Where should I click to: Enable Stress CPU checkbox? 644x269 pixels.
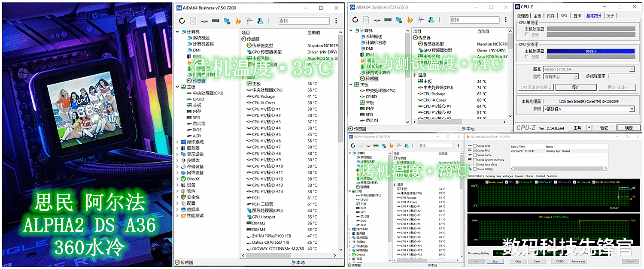click(x=475, y=146)
